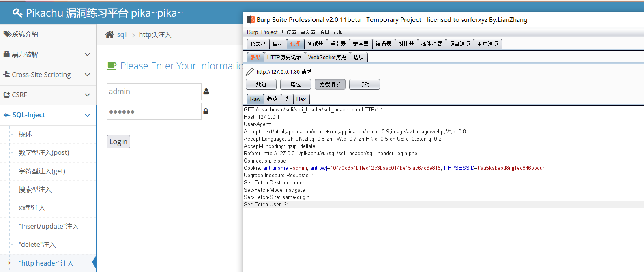Switch to the 编码器 tab
This screenshot has height=272, width=644.
pos(383,44)
